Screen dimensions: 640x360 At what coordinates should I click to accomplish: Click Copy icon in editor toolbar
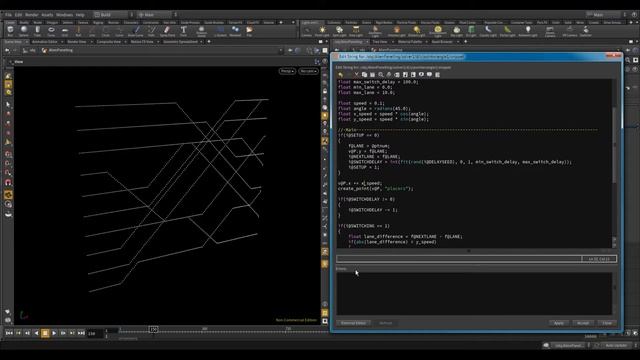tap(364, 75)
